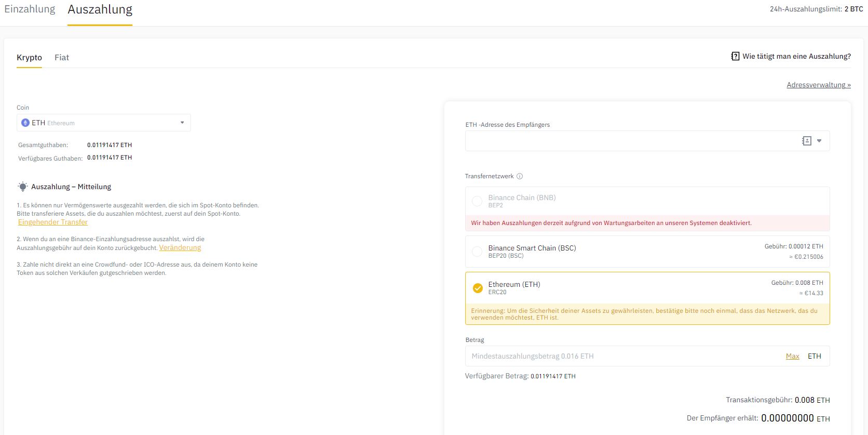Click the ≈ €14.33 fee estimate

click(x=811, y=293)
